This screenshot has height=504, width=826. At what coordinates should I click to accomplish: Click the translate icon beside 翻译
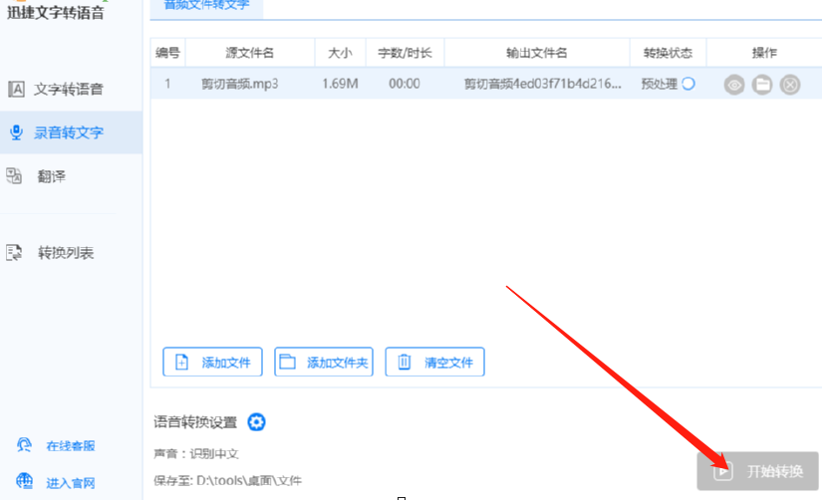pyautogui.click(x=14, y=175)
